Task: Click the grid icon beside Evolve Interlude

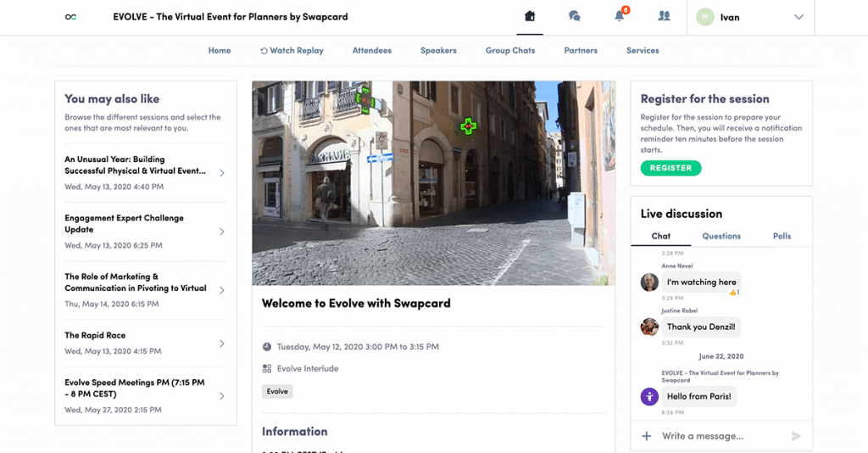Action: click(x=267, y=368)
